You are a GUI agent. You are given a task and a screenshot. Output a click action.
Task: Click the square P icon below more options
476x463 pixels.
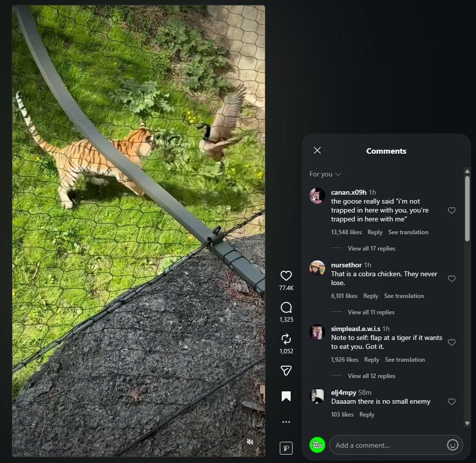click(286, 448)
